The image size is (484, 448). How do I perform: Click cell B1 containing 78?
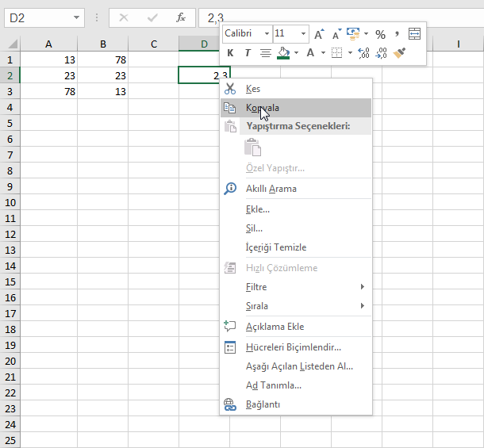[x=103, y=59]
